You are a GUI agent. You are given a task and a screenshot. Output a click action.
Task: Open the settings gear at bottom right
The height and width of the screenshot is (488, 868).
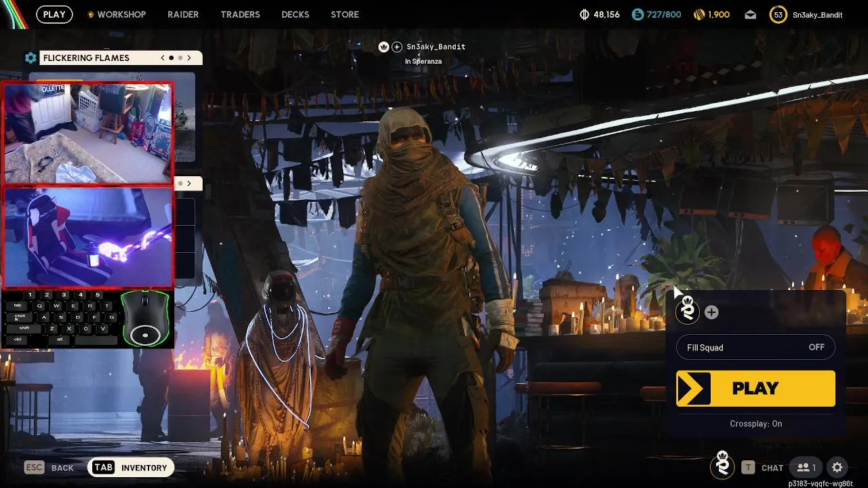click(837, 468)
